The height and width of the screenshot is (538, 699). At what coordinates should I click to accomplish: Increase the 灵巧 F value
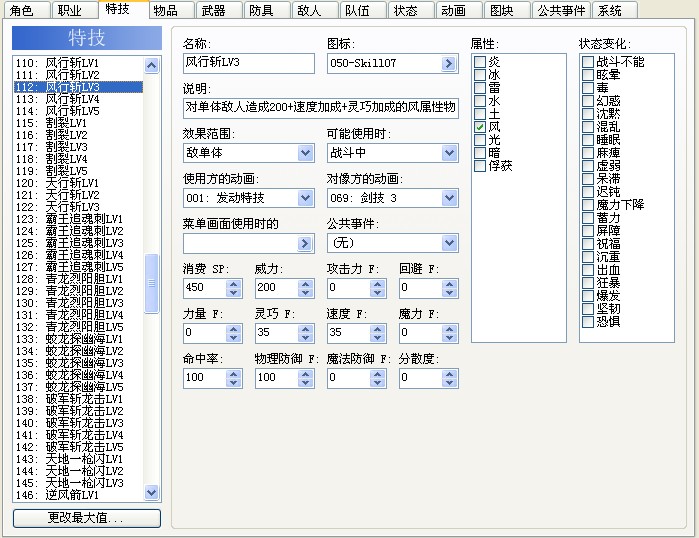coord(305,329)
